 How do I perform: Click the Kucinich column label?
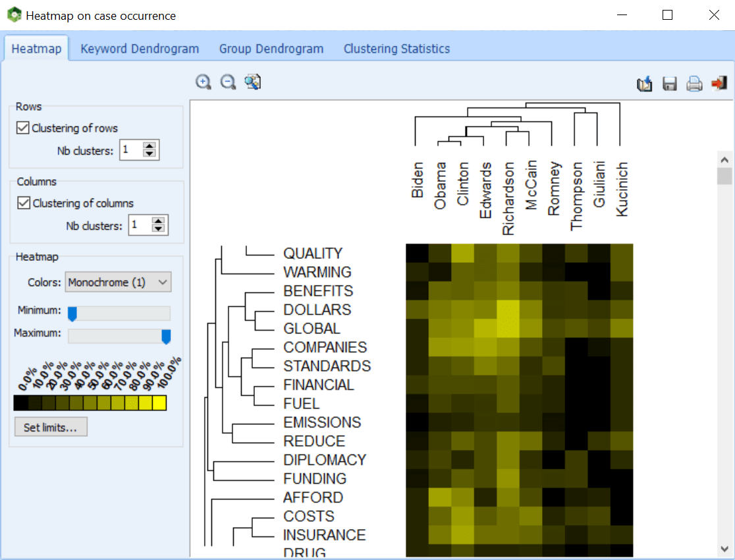click(x=622, y=189)
